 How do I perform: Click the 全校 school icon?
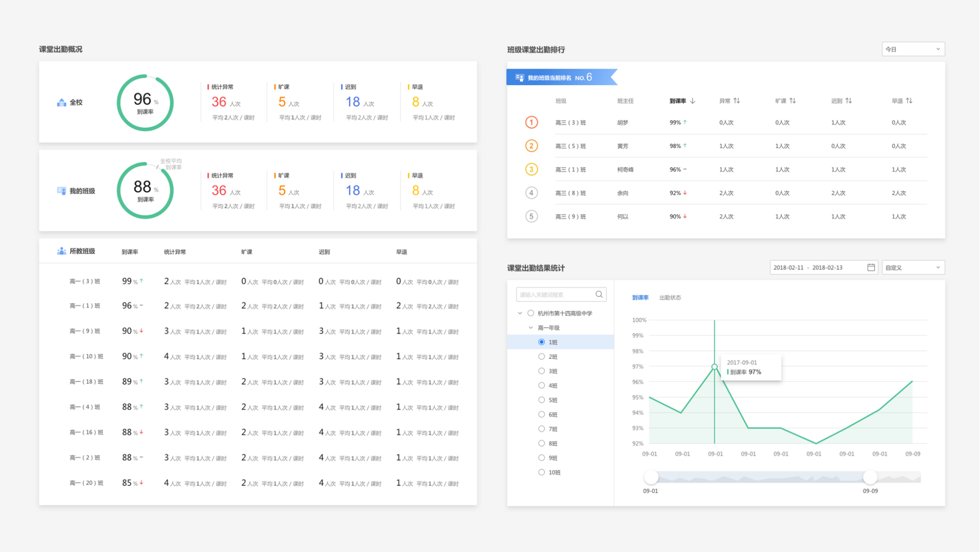[x=61, y=102]
